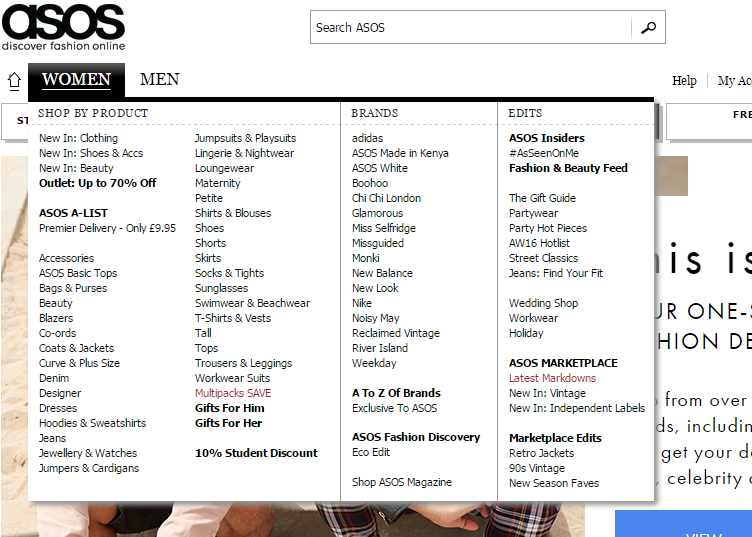
Task: Open the Designer category
Action: tap(60, 393)
